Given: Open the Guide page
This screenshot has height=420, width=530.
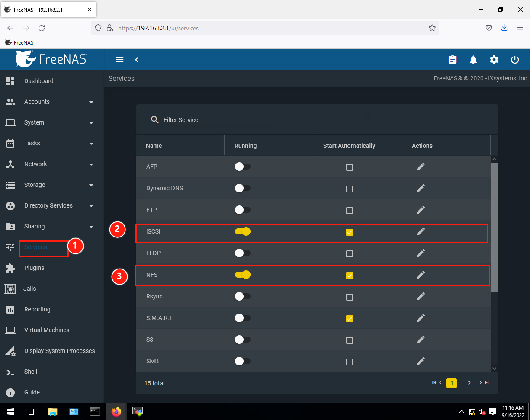Looking at the screenshot, I should pyautogui.click(x=52, y=392).
